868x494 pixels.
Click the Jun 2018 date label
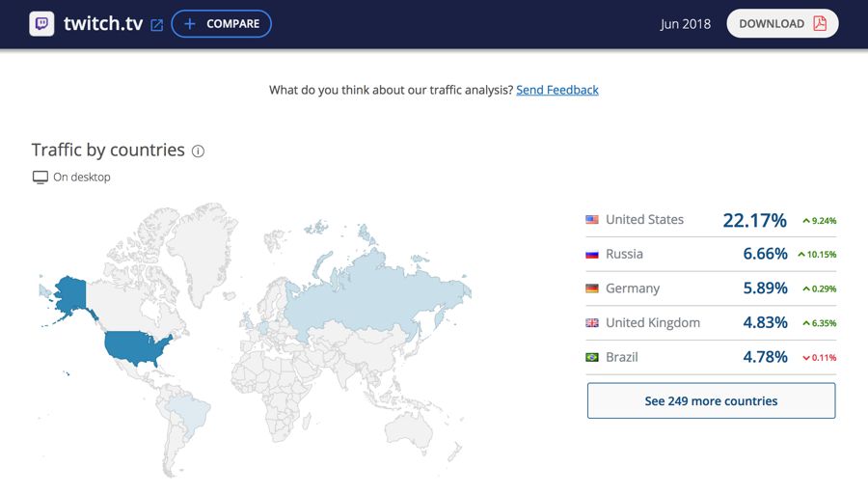coord(686,24)
